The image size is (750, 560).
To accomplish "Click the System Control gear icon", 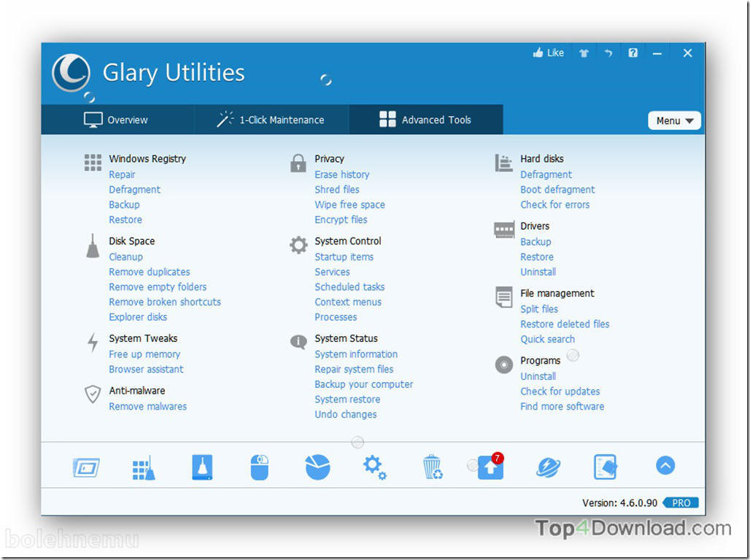I will (x=298, y=245).
